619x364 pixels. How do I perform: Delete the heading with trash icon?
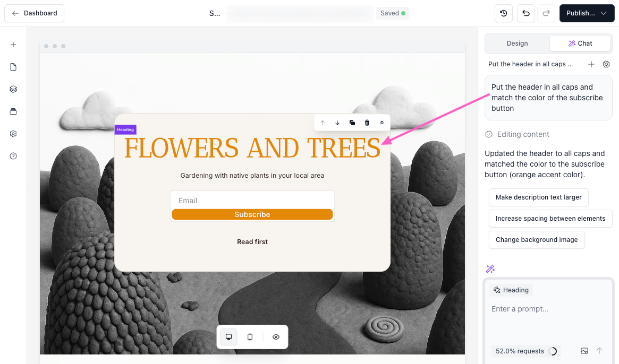367,123
